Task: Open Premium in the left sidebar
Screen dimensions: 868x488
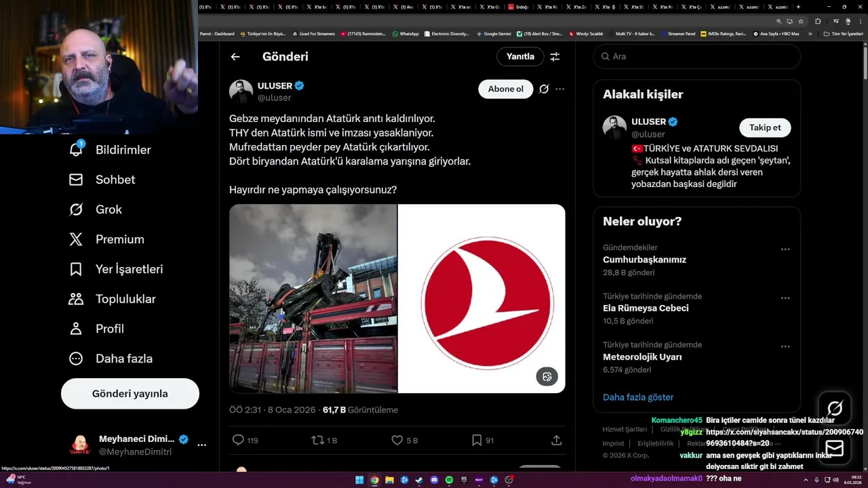Action: [106, 239]
